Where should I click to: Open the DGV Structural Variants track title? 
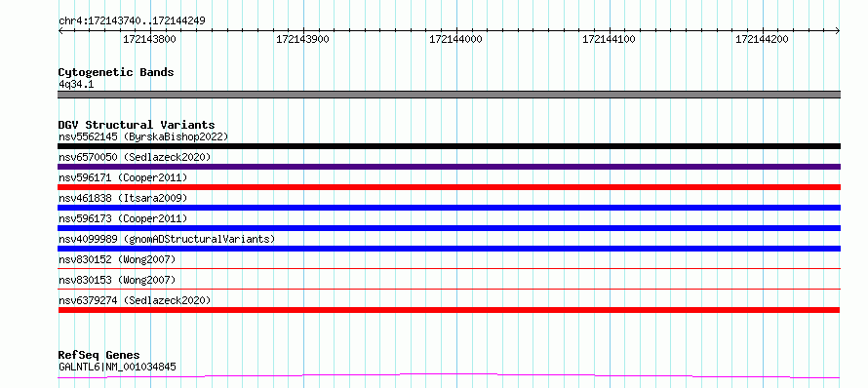[x=137, y=125]
